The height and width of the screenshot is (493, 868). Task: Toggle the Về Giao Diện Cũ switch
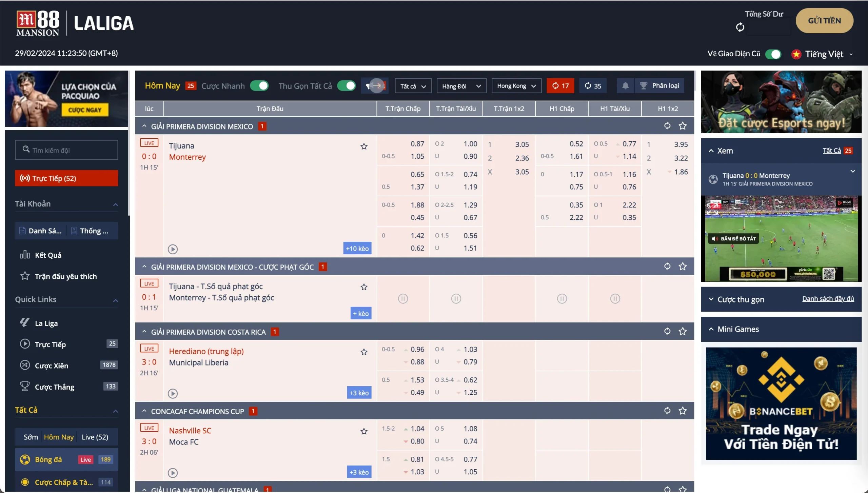773,54
